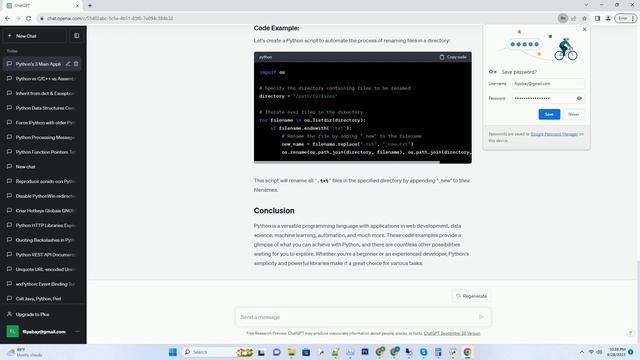Click the Never button
The height and width of the screenshot is (360, 640).
[x=573, y=114]
